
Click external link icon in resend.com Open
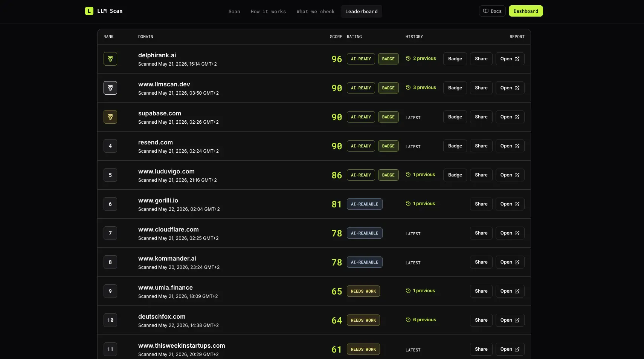coord(517,146)
